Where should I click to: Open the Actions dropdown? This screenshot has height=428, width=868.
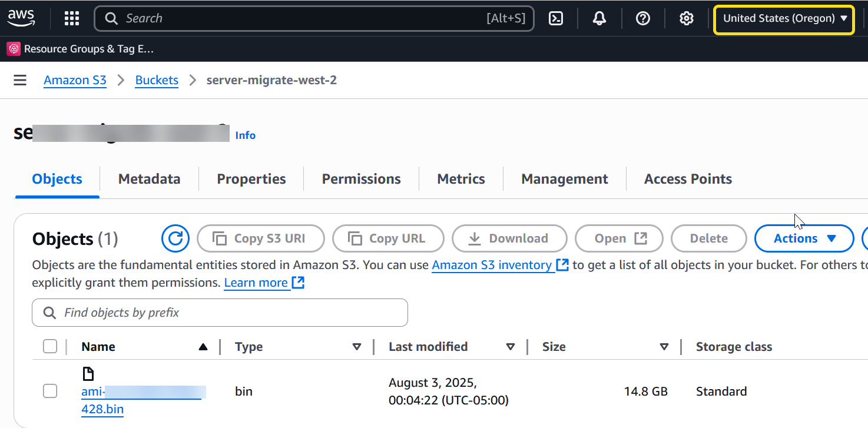pyautogui.click(x=804, y=238)
